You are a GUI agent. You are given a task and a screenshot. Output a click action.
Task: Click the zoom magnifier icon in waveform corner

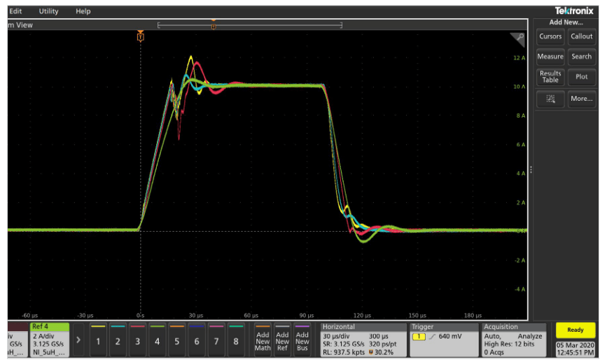click(x=517, y=39)
